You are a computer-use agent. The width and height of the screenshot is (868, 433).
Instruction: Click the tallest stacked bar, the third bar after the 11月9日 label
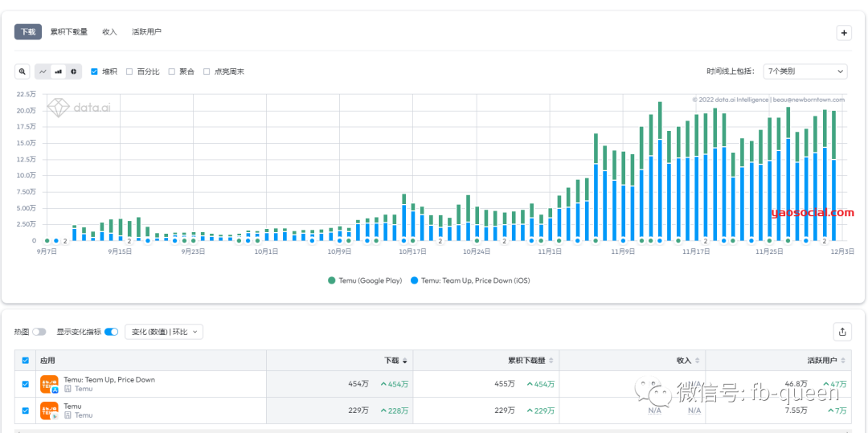pos(660,171)
